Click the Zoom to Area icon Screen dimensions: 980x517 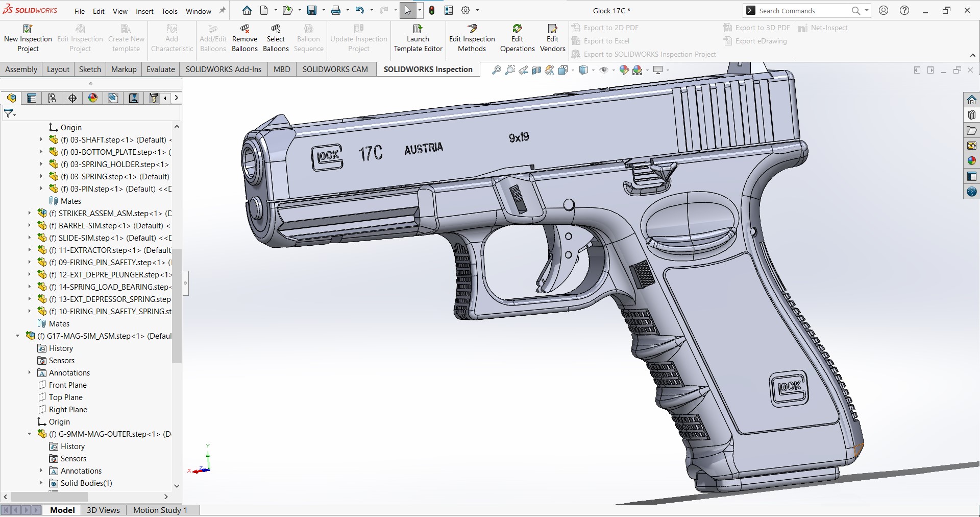(509, 70)
